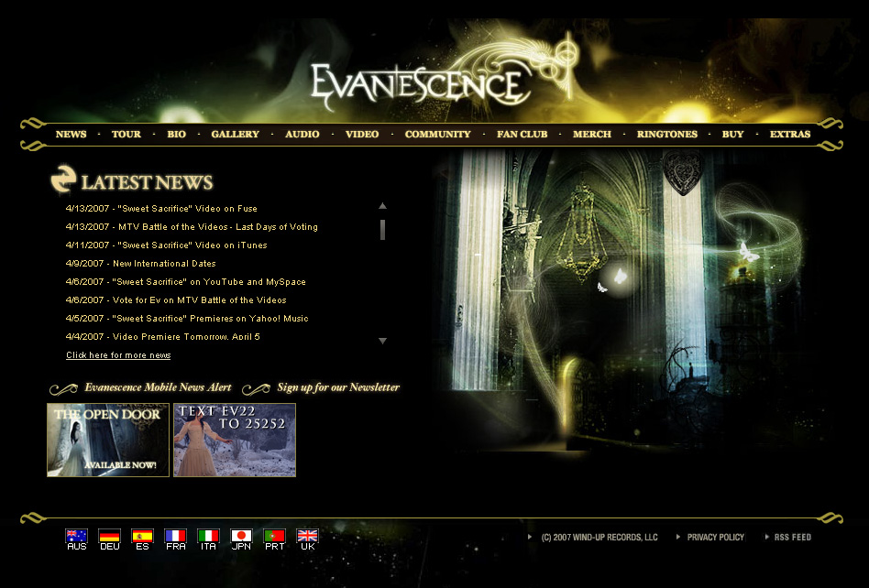The height and width of the screenshot is (588, 869).
Task: Open the BIO section
Action: click(x=176, y=134)
